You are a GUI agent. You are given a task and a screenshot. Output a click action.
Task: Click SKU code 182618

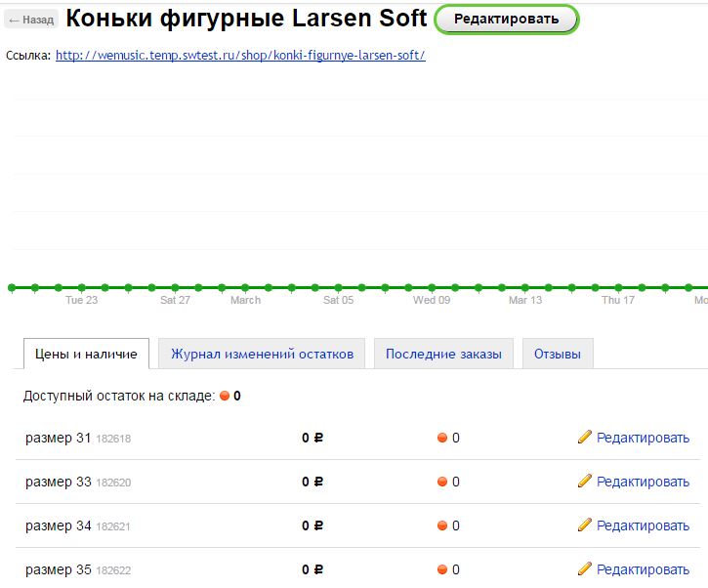pyautogui.click(x=113, y=439)
